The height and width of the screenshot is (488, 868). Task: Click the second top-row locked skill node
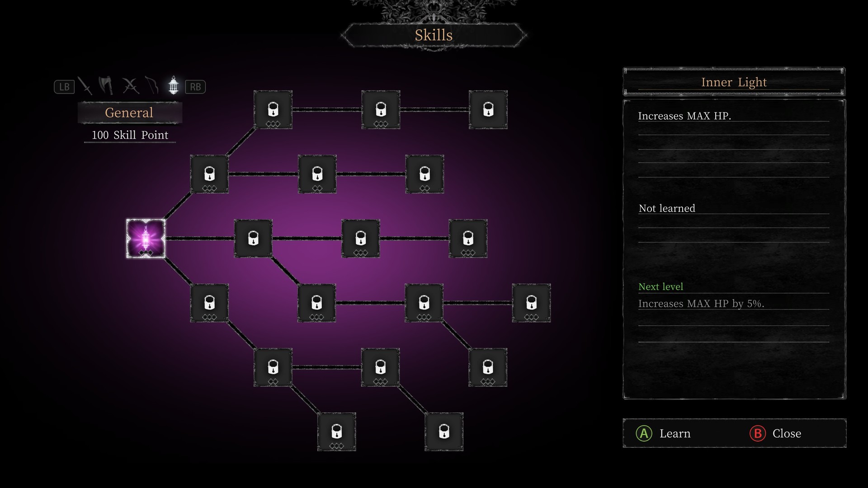pyautogui.click(x=380, y=109)
